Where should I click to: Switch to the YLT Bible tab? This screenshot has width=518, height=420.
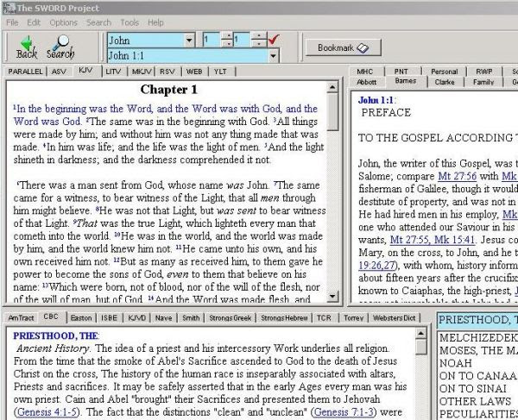click(220, 72)
